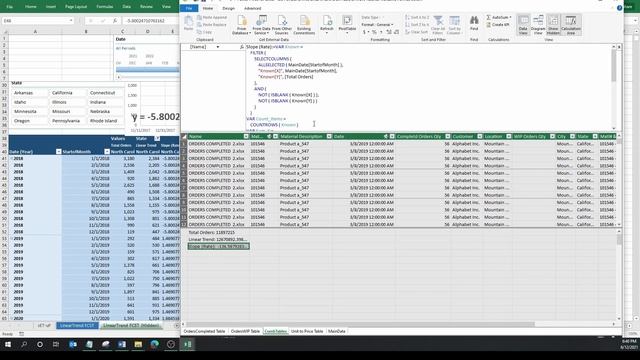Click the Refresh icon in Power Pivot

pos(327,24)
